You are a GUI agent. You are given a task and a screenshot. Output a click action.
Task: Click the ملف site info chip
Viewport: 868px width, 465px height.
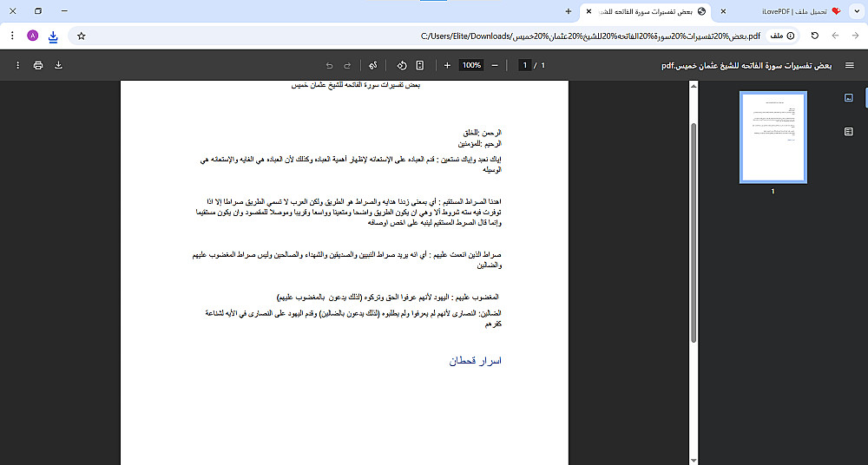(x=782, y=36)
